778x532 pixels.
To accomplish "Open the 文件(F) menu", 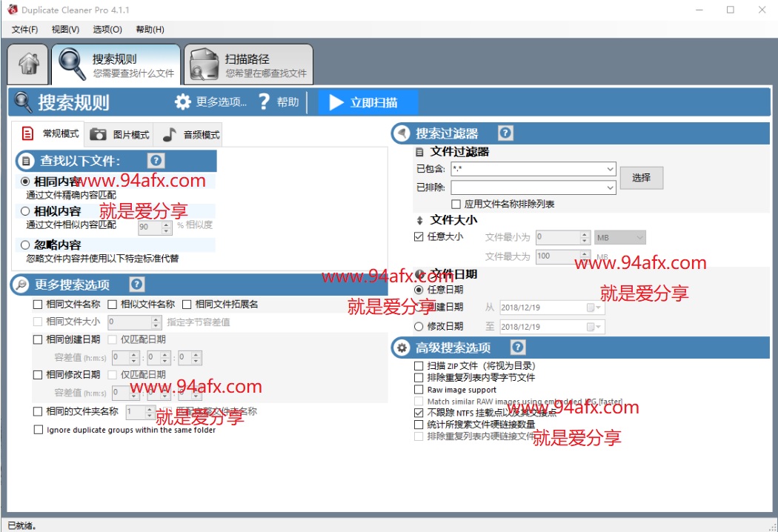I will pyautogui.click(x=24, y=30).
